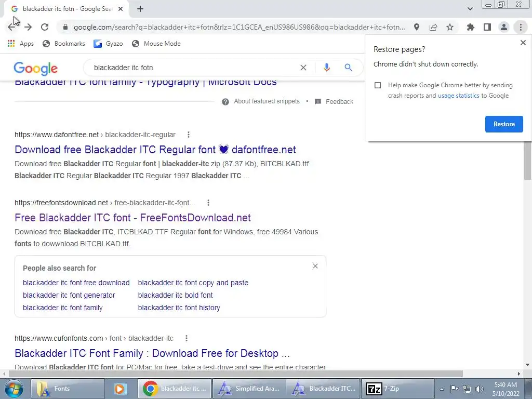Close the People also search for box
Image resolution: width=532 pixels, height=399 pixels.
[x=315, y=266]
